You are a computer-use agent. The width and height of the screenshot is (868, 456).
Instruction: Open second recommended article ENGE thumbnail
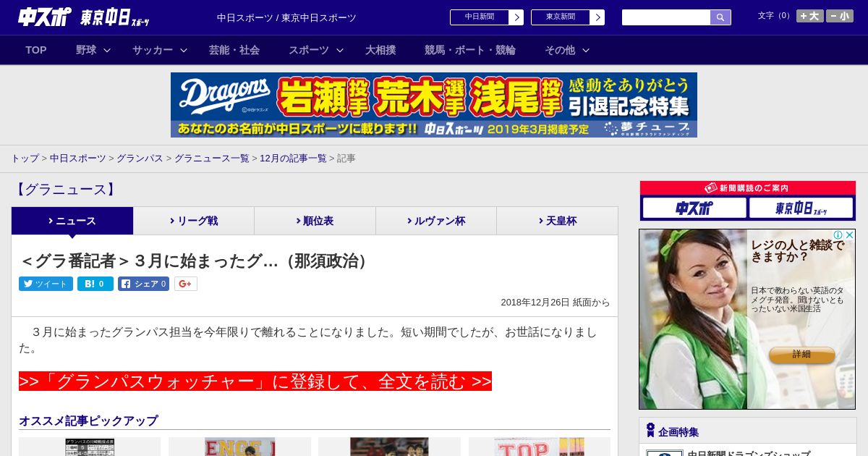[239, 447]
